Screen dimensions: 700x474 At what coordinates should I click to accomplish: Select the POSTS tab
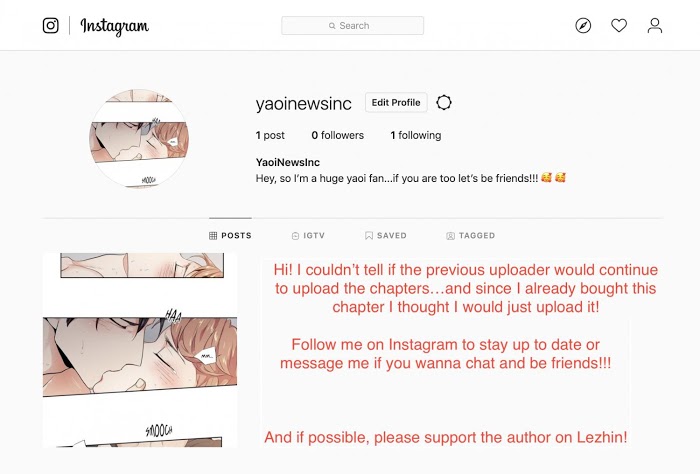230,236
